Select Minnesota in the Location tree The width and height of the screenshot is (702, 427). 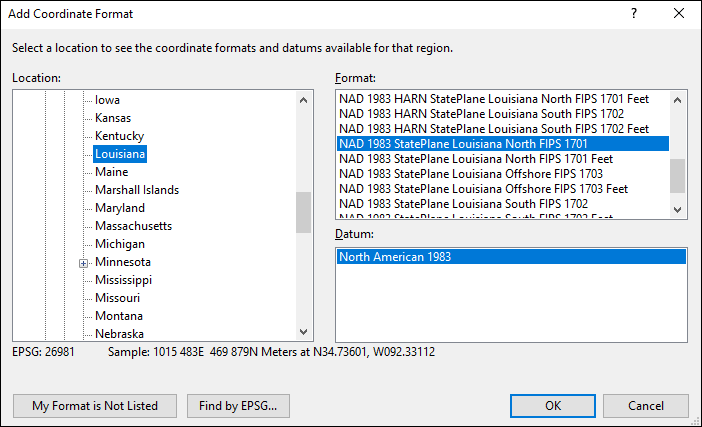pyautogui.click(x=123, y=262)
